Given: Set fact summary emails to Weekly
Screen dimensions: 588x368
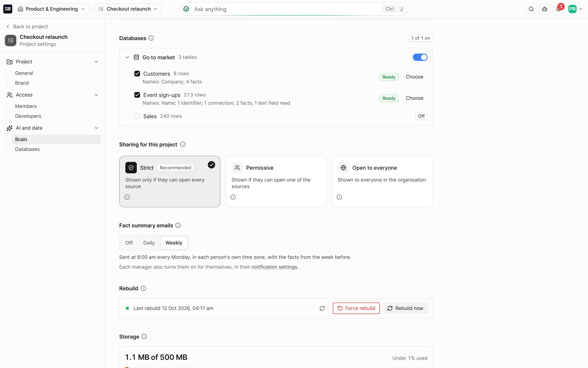Looking at the screenshot, I should pos(174,243).
